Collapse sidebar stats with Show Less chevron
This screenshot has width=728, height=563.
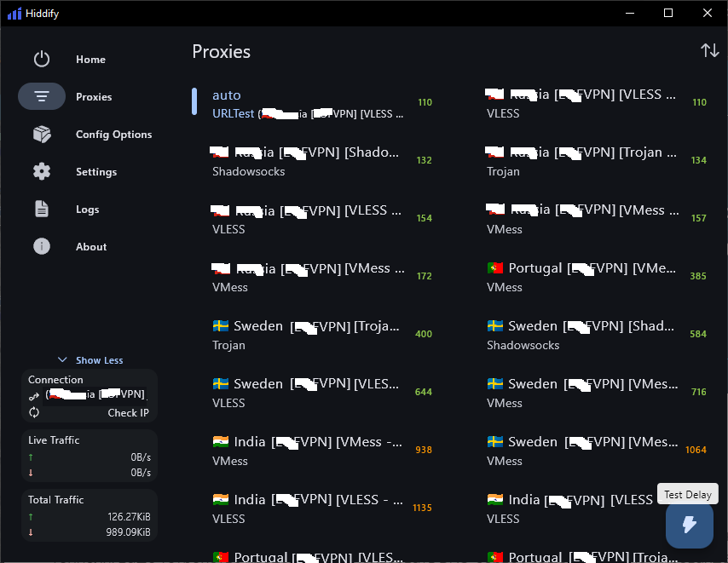click(x=62, y=360)
